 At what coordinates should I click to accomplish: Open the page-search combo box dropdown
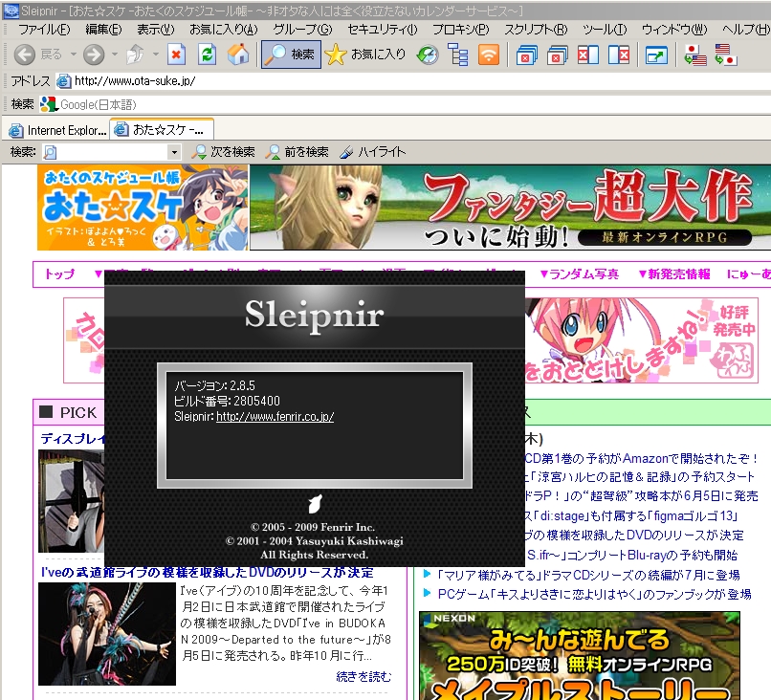click(x=174, y=152)
